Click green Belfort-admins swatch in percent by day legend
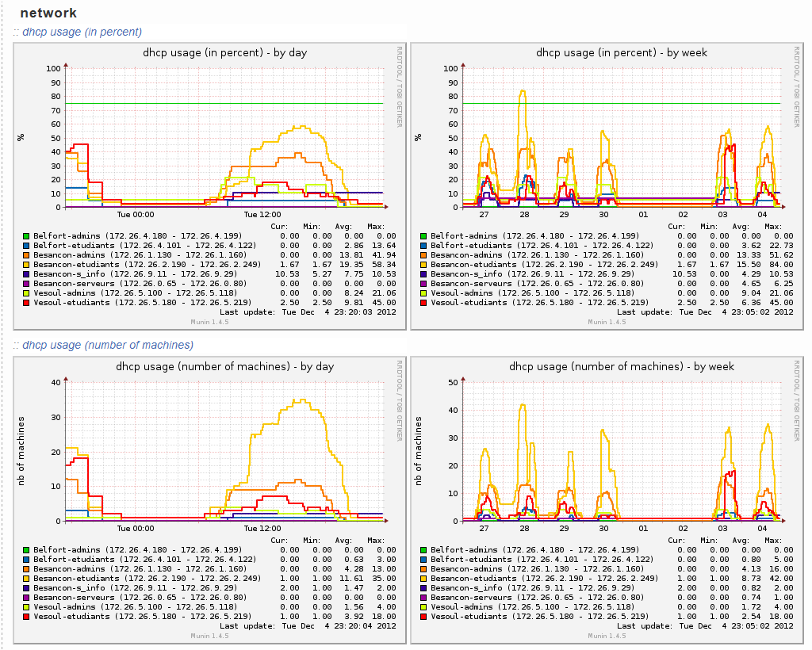The image size is (812, 650). point(26,236)
